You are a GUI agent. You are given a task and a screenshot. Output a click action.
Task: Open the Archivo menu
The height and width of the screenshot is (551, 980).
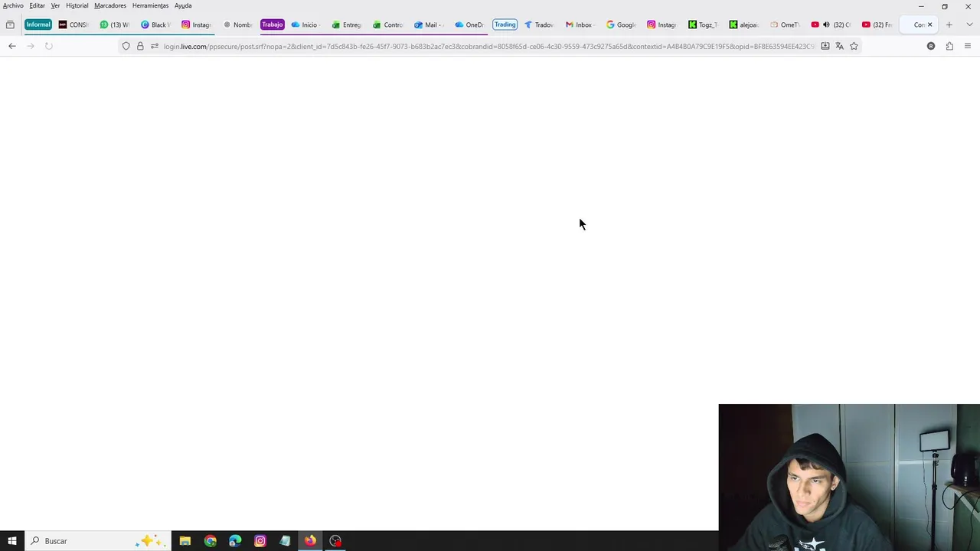[13, 5]
